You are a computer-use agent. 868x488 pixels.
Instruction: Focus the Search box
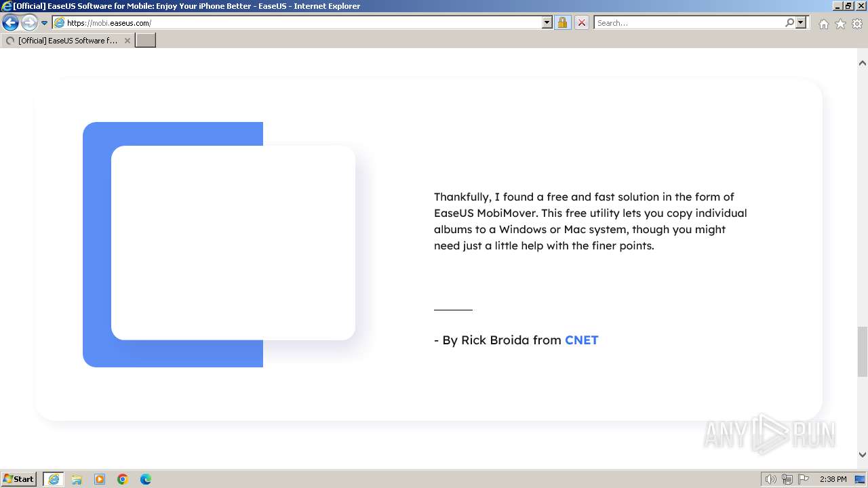tap(688, 23)
